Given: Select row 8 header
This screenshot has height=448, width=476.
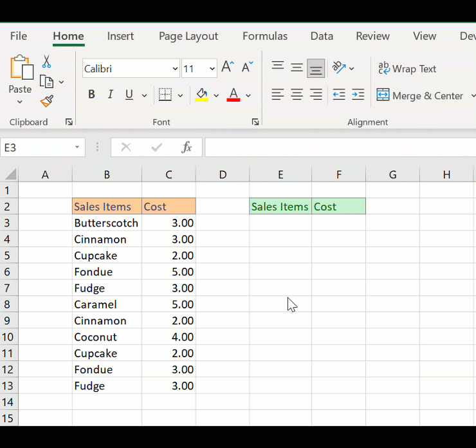Looking at the screenshot, I should [9, 304].
